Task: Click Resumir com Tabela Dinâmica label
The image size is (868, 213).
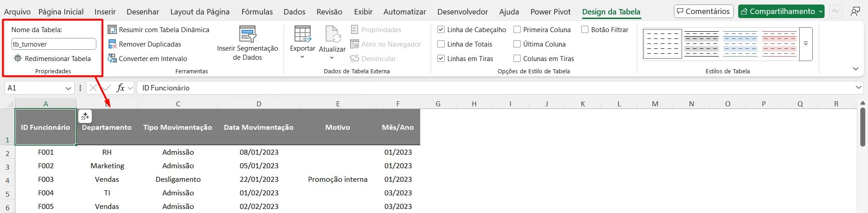Action: pos(164,30)
